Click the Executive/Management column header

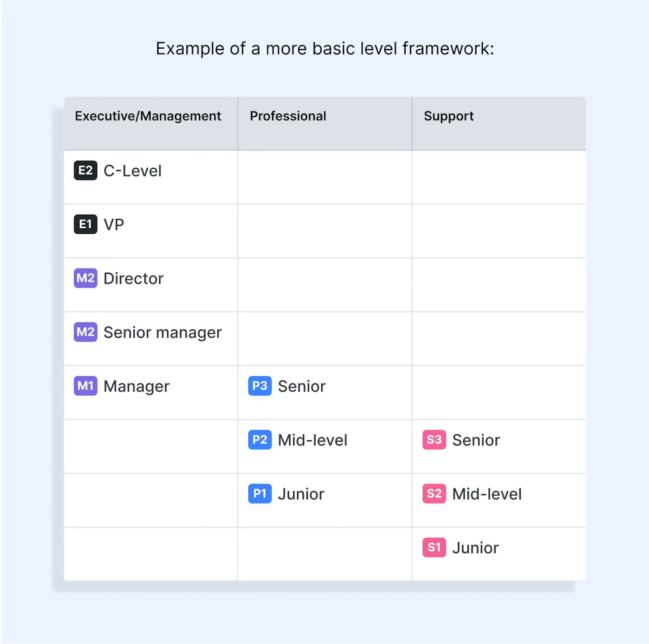[148, 116]
